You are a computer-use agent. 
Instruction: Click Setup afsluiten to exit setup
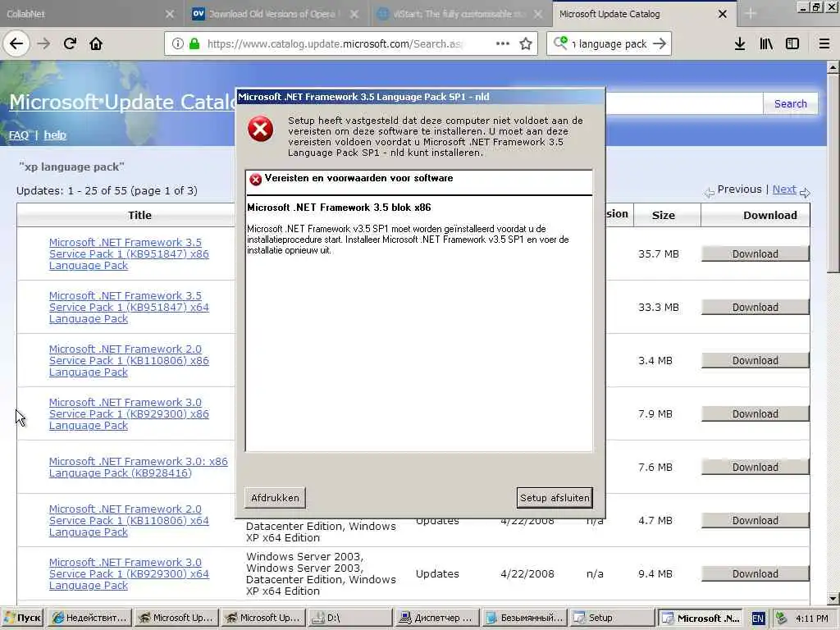pyautogui.click(x=555, y=498)
